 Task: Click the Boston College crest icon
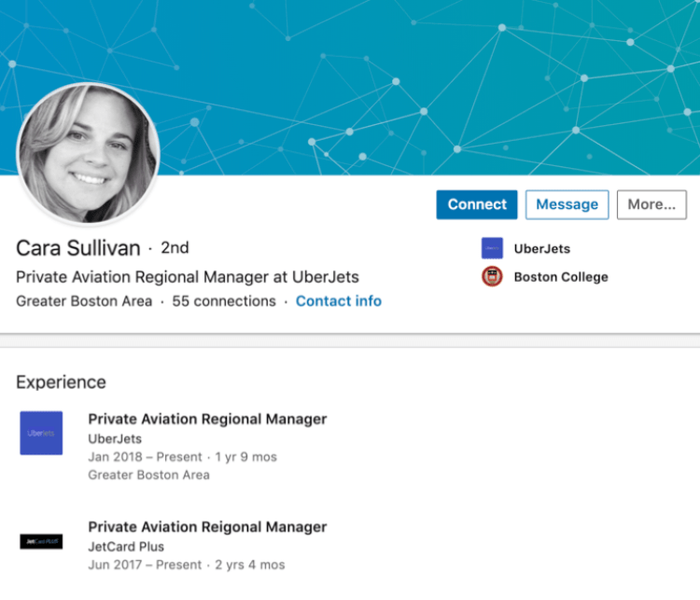coord(492,276)
